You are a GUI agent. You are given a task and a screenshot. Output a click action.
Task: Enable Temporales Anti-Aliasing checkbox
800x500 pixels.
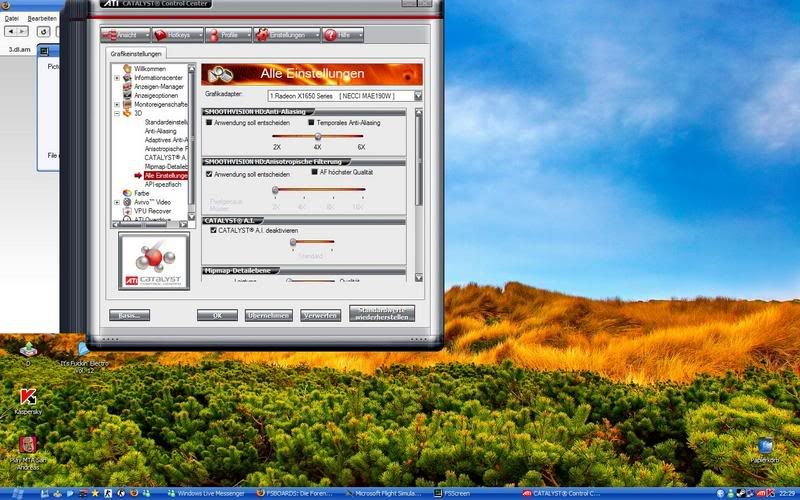(310, 122)
